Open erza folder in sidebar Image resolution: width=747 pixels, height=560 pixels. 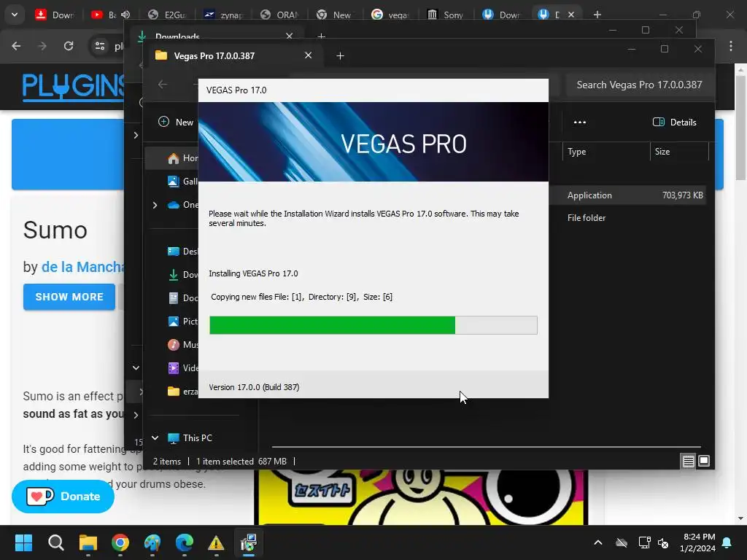coord(185,392)
